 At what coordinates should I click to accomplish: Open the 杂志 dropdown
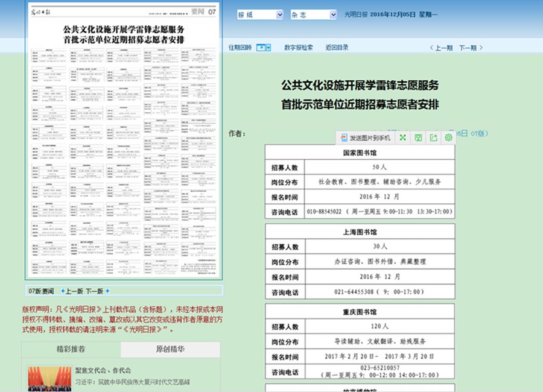(x=313, y=14)
